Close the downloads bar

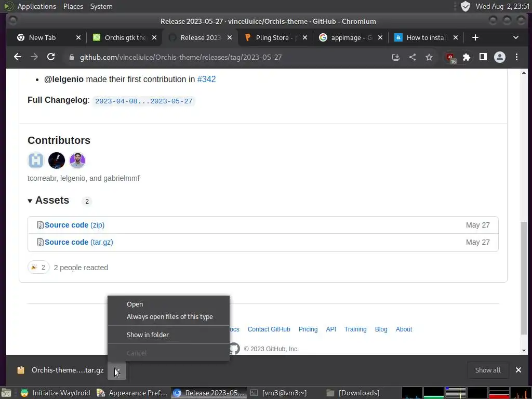(518, 370)
